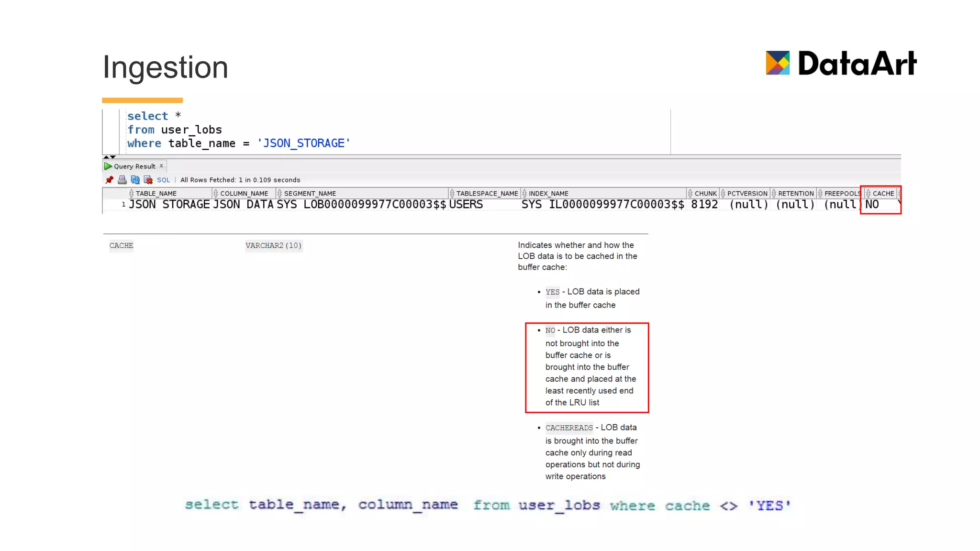Screen dimensions: 980x551
Task: Click the refresh query results icon
Action: [x=135, y=180]
